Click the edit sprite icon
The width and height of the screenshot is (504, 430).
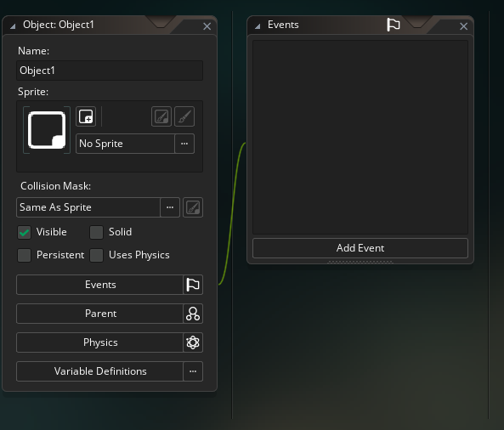point(161,116)
